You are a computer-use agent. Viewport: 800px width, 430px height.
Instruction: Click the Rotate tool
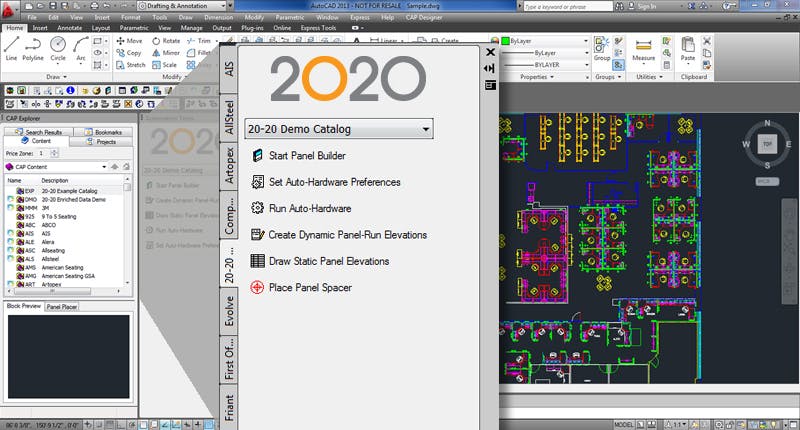(166, 41)
